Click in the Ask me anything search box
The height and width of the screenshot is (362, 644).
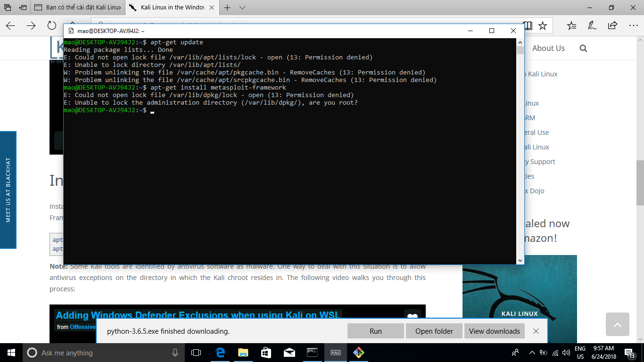(94, 353)
